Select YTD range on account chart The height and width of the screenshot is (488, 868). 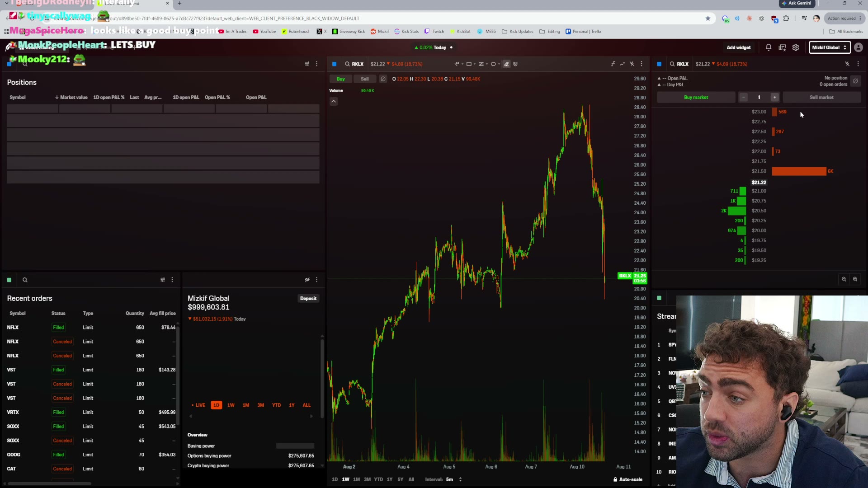click(x=276, y=405)
